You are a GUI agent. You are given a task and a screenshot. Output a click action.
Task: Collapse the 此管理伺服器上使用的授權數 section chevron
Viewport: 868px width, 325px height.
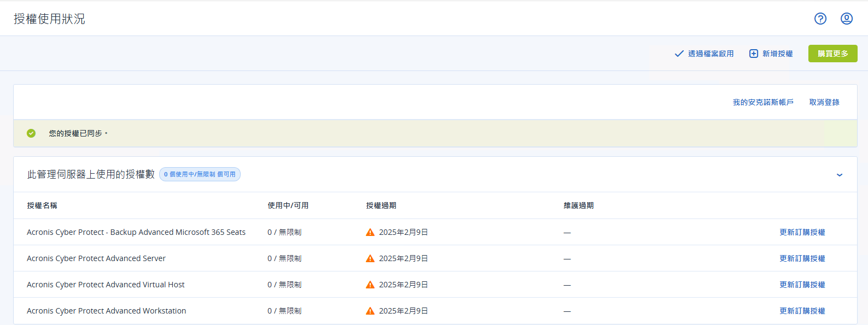pos(840,175)
